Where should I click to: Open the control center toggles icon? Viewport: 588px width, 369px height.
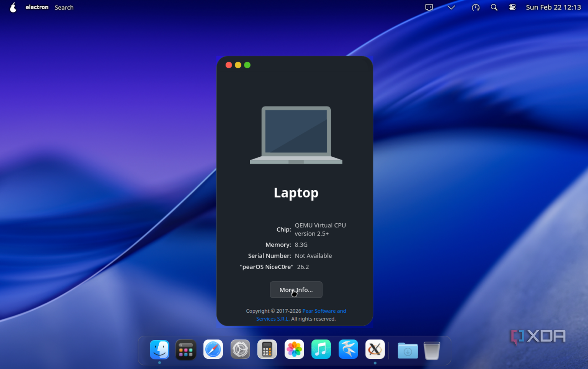coord(512,7)
